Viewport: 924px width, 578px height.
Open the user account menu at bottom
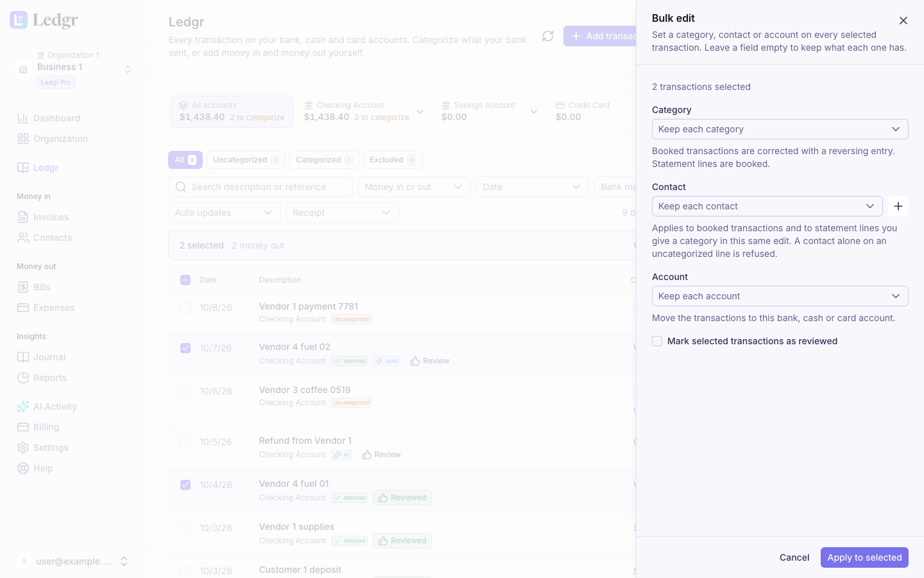click(74, 561)
